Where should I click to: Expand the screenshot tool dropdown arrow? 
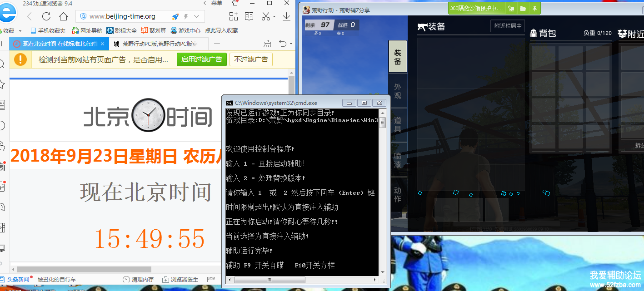[x=275, y=17]
